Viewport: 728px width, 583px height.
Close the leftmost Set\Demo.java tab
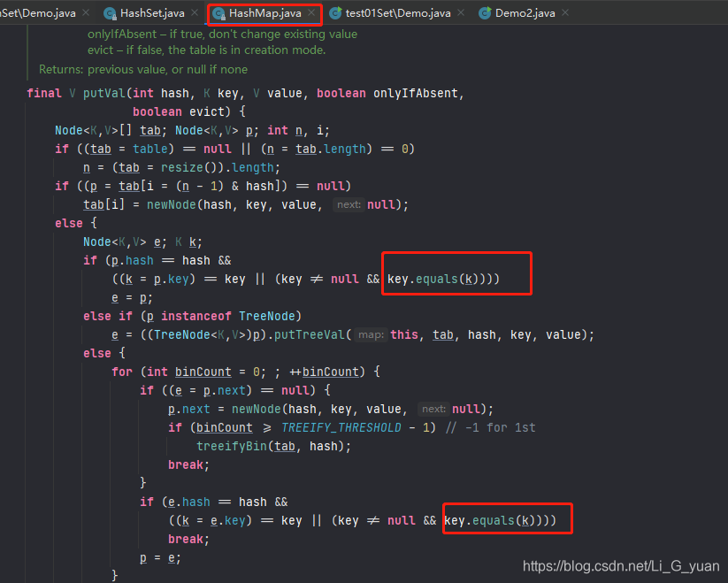[86, 13]
